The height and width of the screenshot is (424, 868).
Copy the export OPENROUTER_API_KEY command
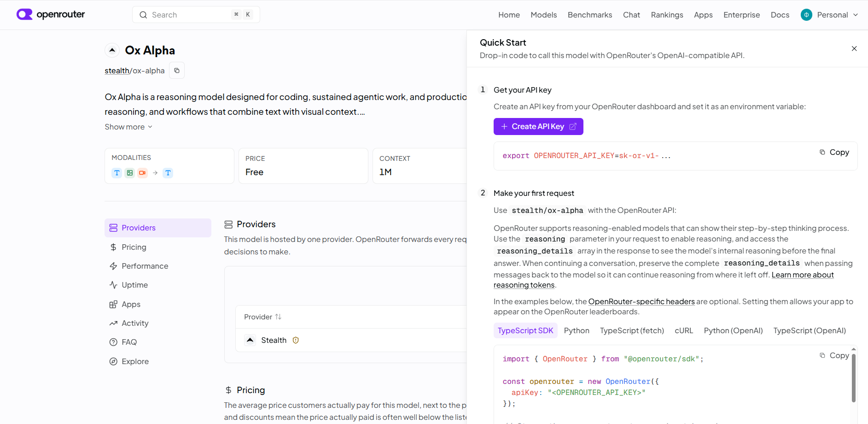tap(834, 152)
